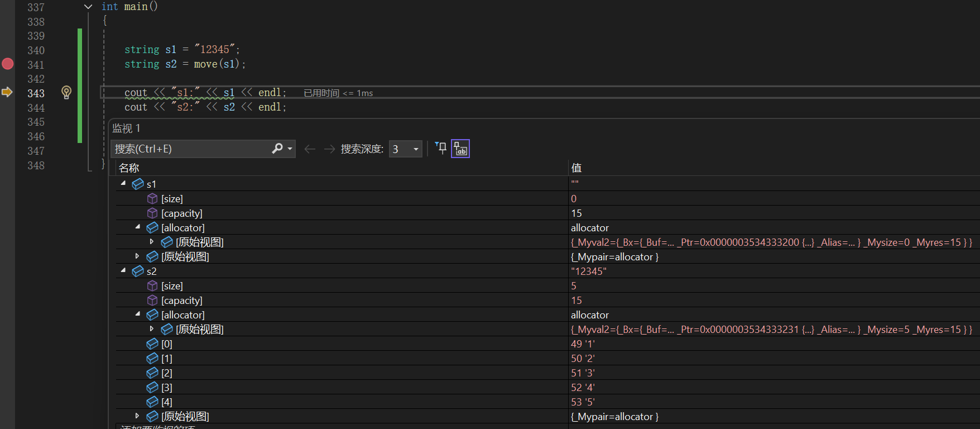980x429 pixels.
Task: Click the code line cout s2 endl
Action: click(205, 107)
